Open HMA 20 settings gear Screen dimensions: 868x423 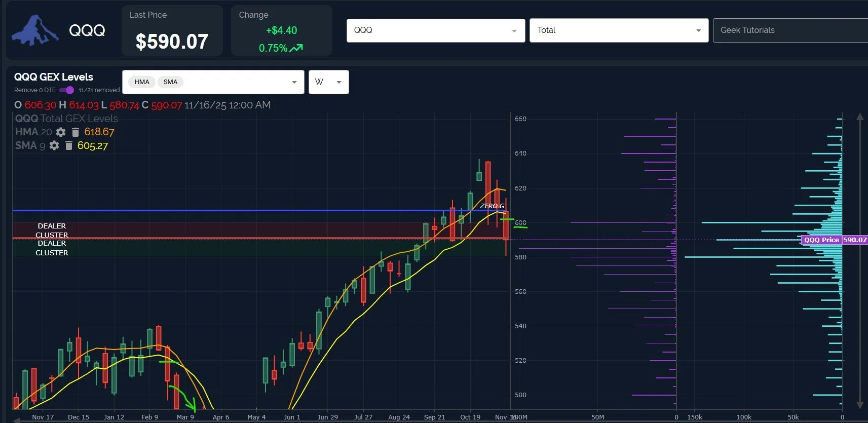pyautogui.click(x=61, y=132)
